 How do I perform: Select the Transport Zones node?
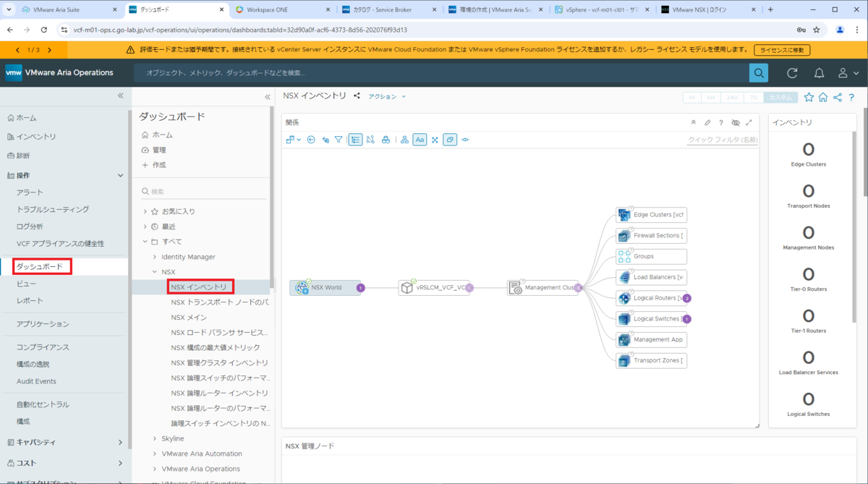tap(651, 360)
